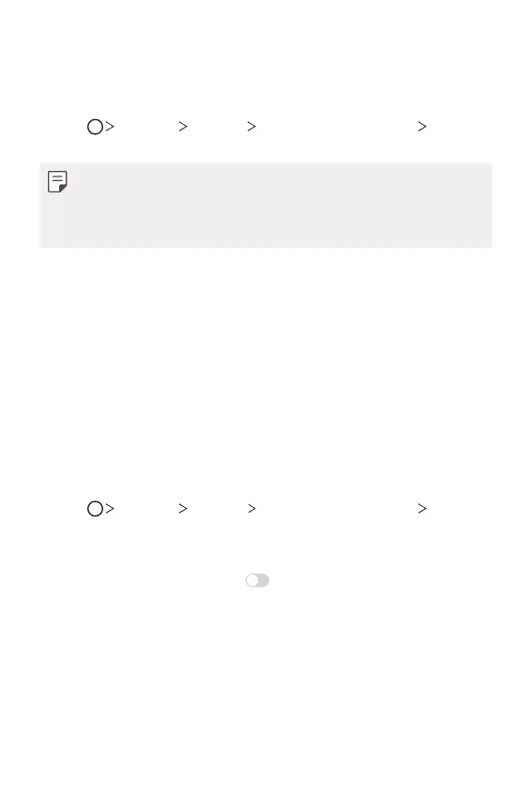The height and width of the screenshot is (798, 532).
Task: Select third chevron in the lower navigation path
Action: pos(251,509)
